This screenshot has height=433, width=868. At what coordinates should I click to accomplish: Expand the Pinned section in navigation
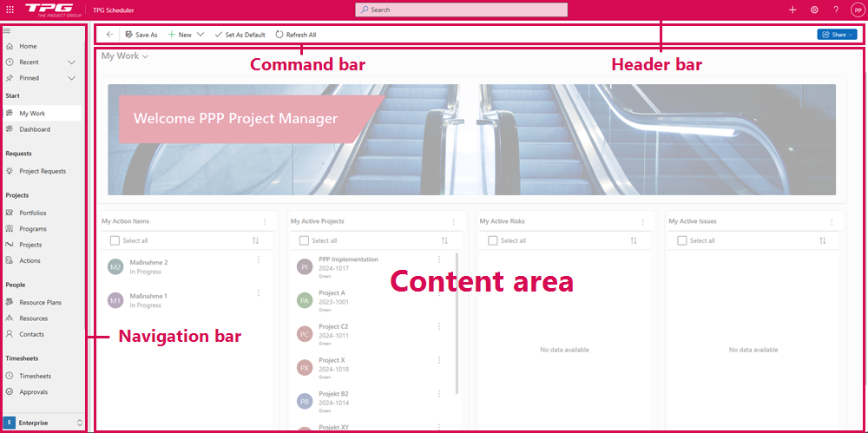(x=71, y=78)
